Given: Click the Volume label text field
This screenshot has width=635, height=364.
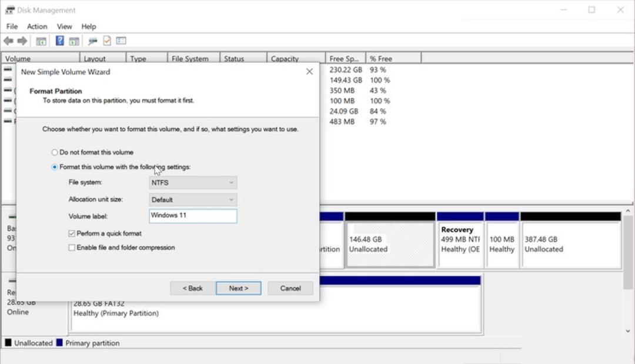Looking at the screenshot, I should click(193, 216).
